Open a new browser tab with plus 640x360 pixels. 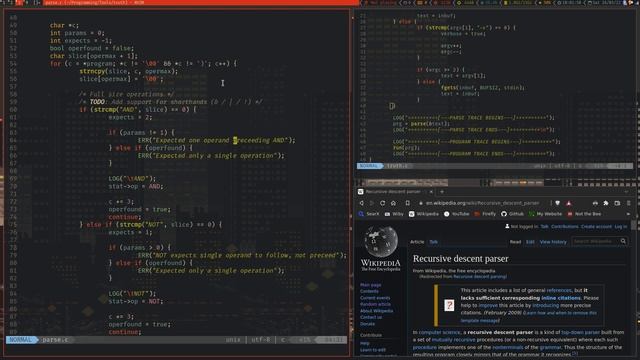[442, 191]
